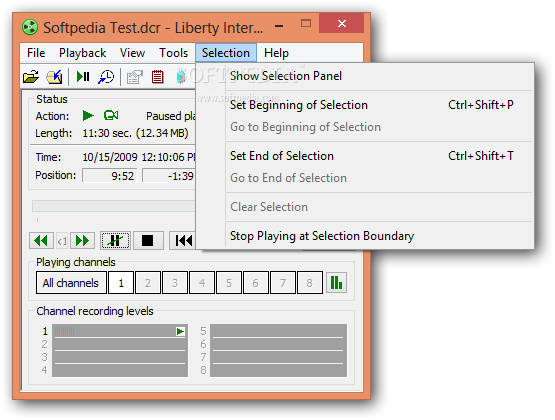
Task: Toggle playing channel 1
Action: pyautogui.click(x=121, y=283)
